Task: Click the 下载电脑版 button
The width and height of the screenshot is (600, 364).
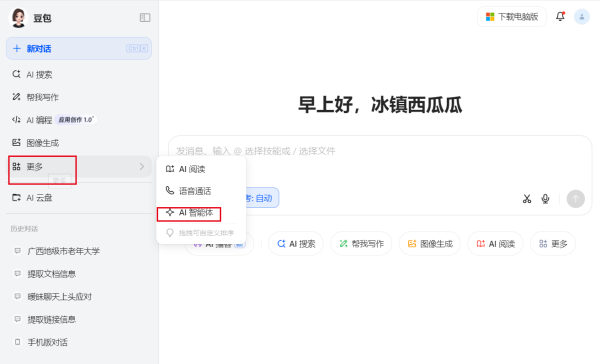Action: (512, 17)
